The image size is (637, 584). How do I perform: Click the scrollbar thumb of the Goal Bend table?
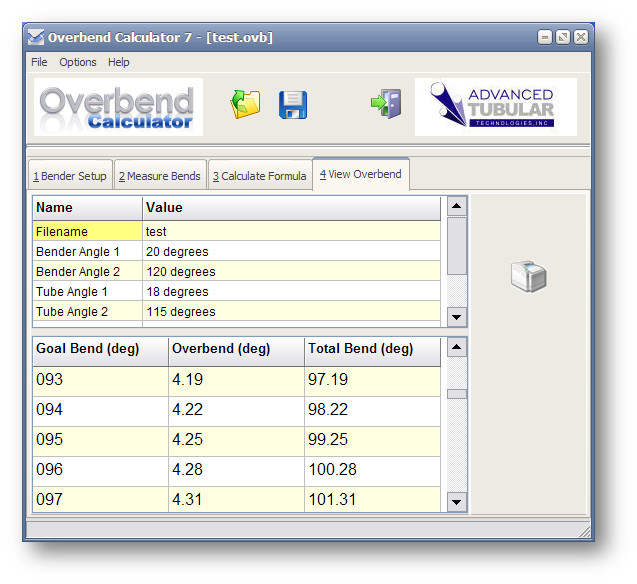[457, 394]
